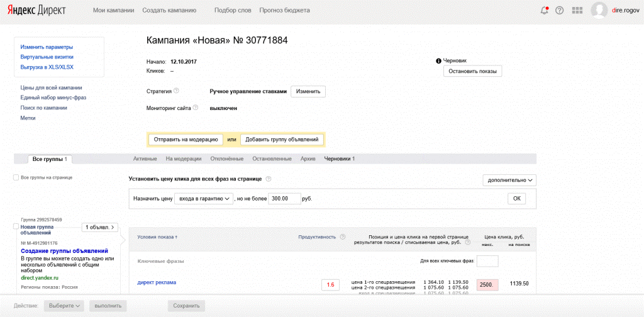
Task: Open the direct.yandex.ru ad link
Action: 40,278
